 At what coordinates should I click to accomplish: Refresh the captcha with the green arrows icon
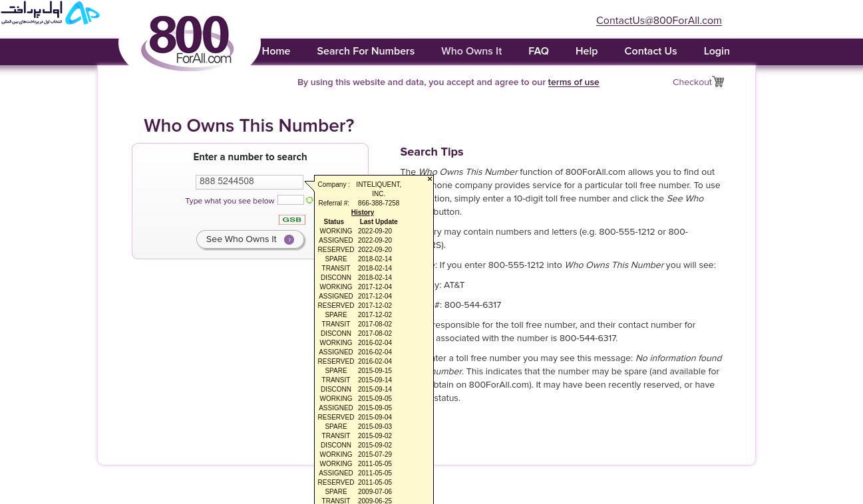309,200
